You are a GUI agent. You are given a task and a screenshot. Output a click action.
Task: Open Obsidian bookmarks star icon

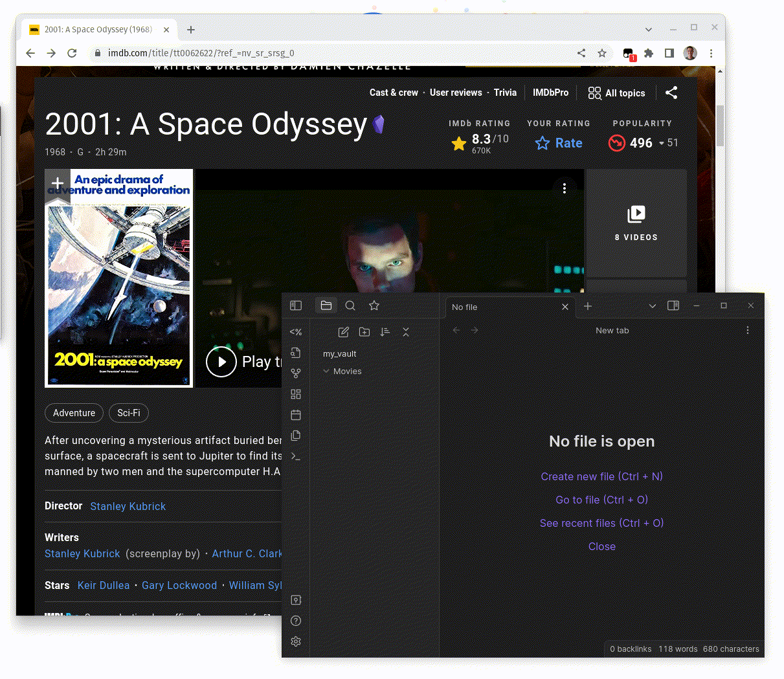click(374, 306)
